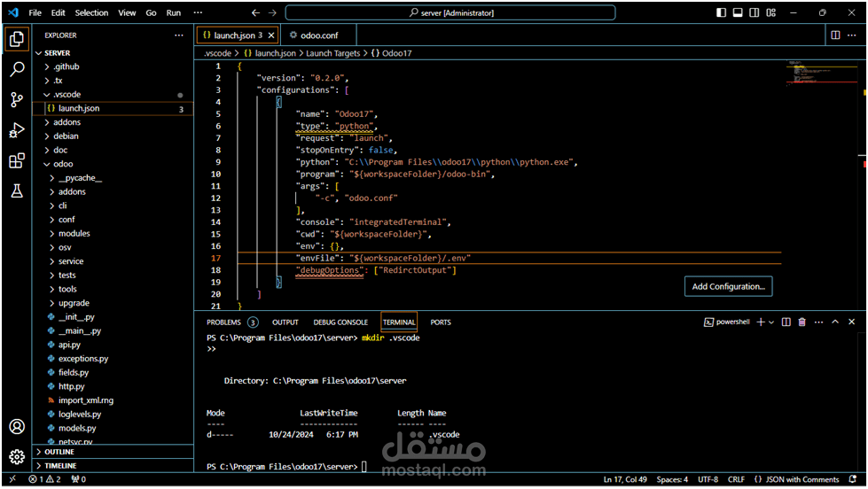Open the Testing flask view

pos(17,190)
